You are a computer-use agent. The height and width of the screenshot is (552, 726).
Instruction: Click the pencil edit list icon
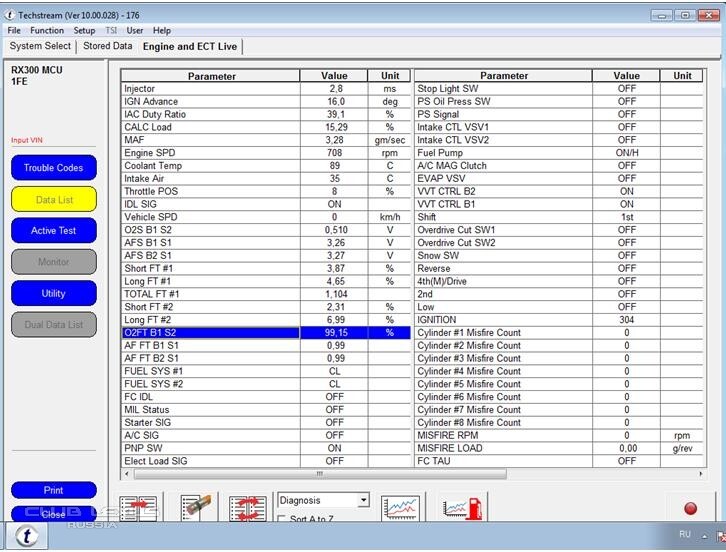[197, 508]
